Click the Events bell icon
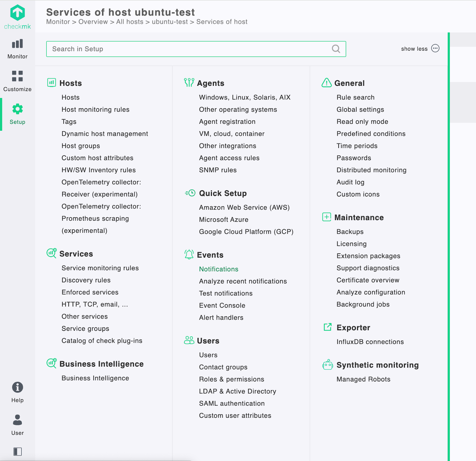 tap(189, 254)
